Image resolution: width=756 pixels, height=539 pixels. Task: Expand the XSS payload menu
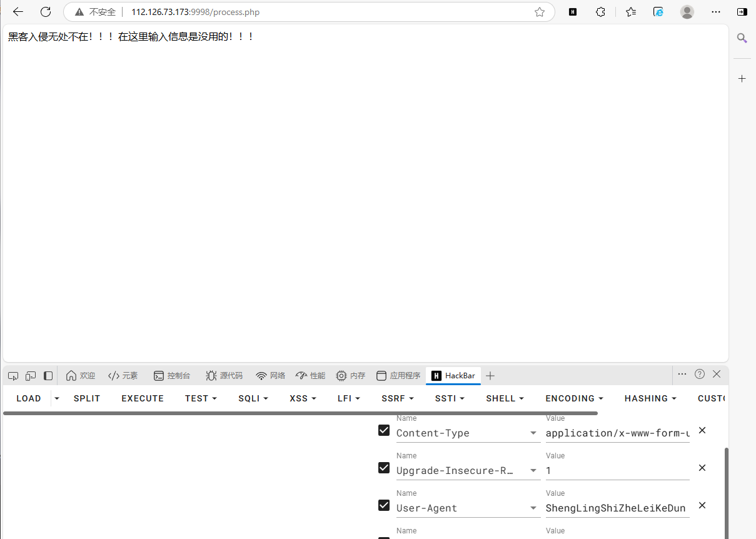303,398
